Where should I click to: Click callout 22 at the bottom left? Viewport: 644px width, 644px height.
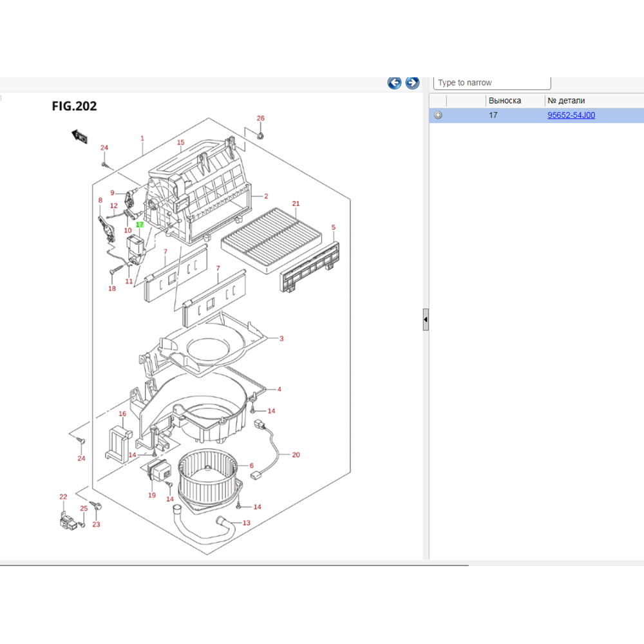click(x=63, y=497)
